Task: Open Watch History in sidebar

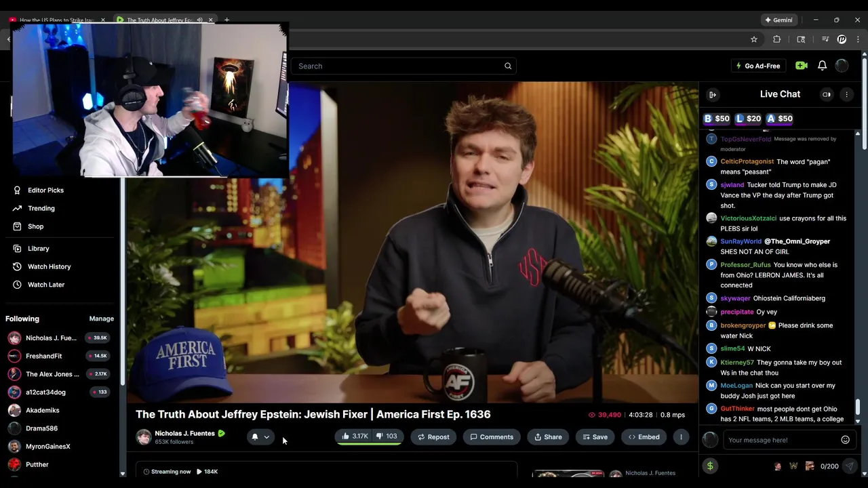Action: coord(49,267)
